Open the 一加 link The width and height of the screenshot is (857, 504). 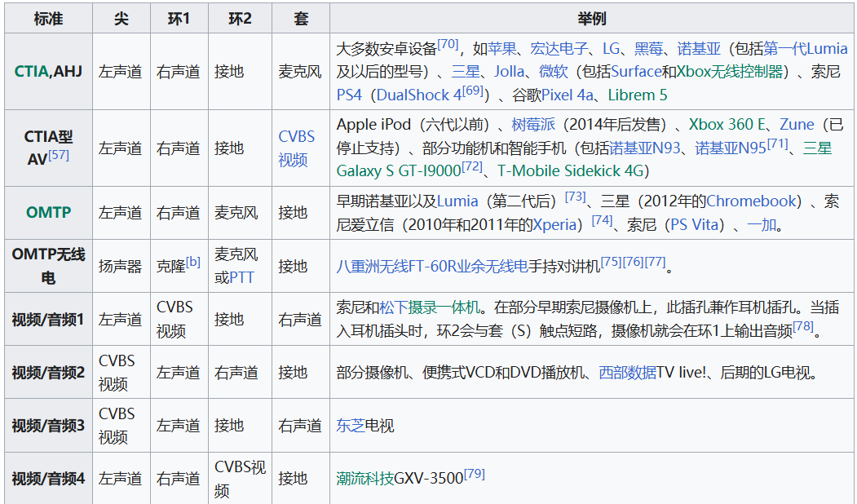(x=762, y=224)
